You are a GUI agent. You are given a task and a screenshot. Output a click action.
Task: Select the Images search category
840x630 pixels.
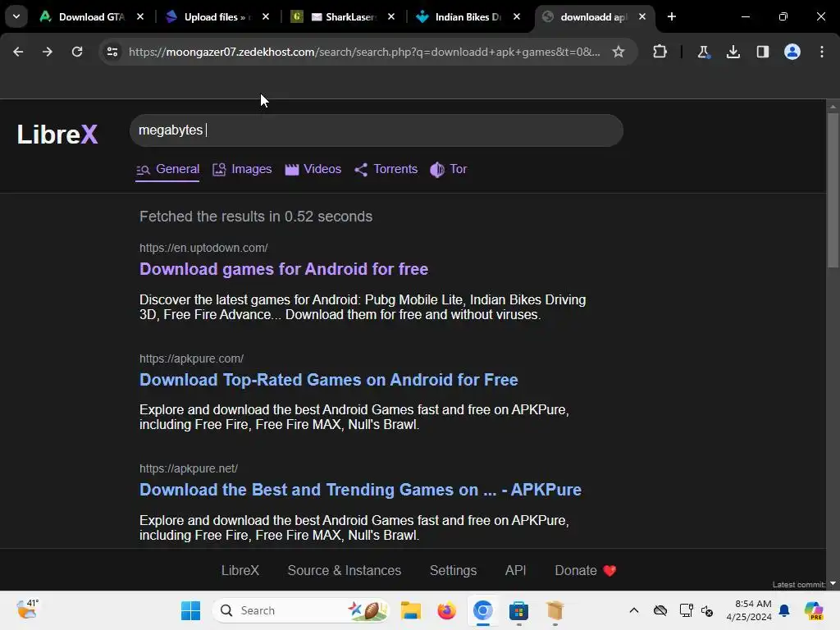click(242, 169)
